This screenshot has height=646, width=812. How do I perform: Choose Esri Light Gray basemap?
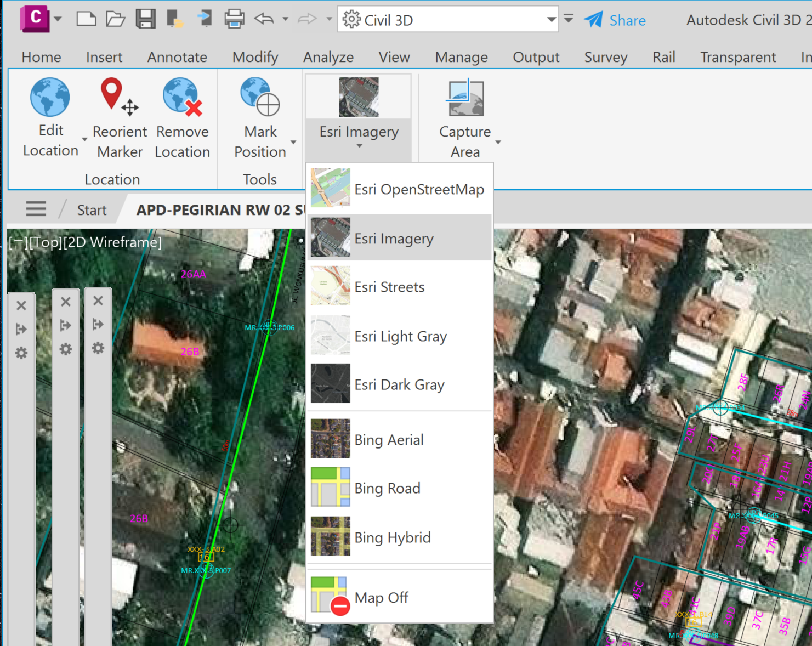click(x=400, y=336)
